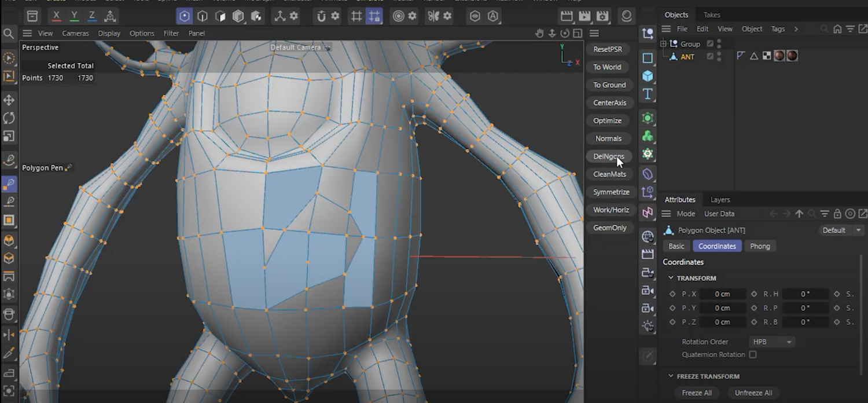The width and height of the screenshot is (868, 403).
Task: Toggle Group object visibility dots
Action: [719, 44]
